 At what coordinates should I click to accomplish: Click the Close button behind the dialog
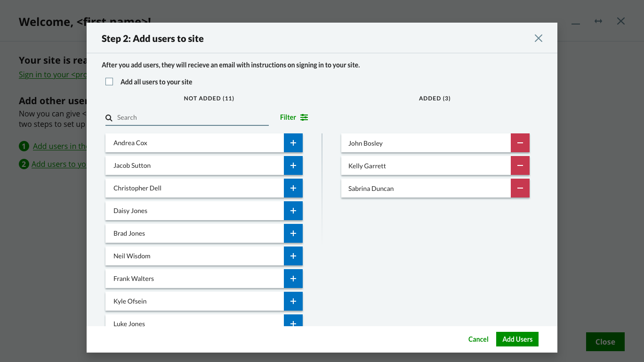[605, 342]
